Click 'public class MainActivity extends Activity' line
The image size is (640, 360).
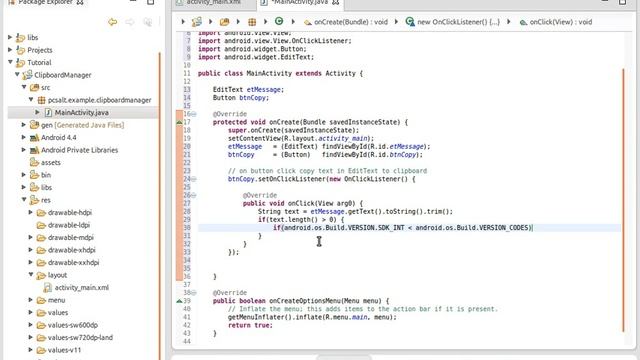tap(280, 73)
